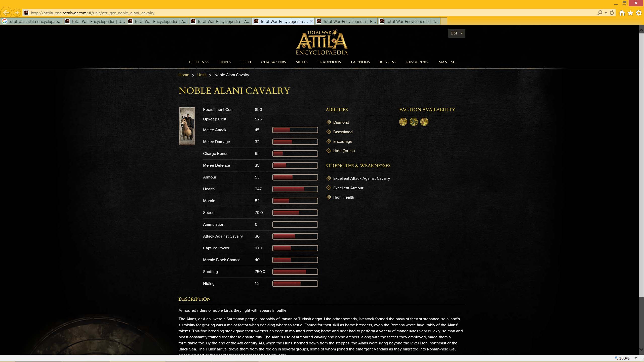
Task: Click the Charge Bonus stat bar
Action: [295, 154]
